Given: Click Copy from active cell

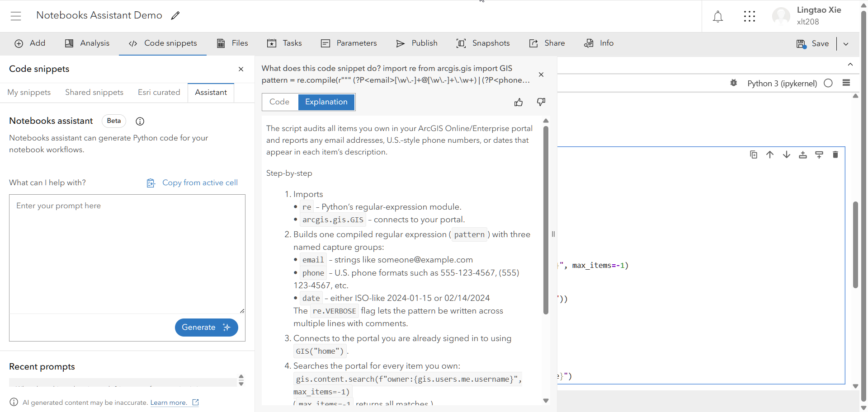Looking at the screenshot, I should (x=192, y=183).
